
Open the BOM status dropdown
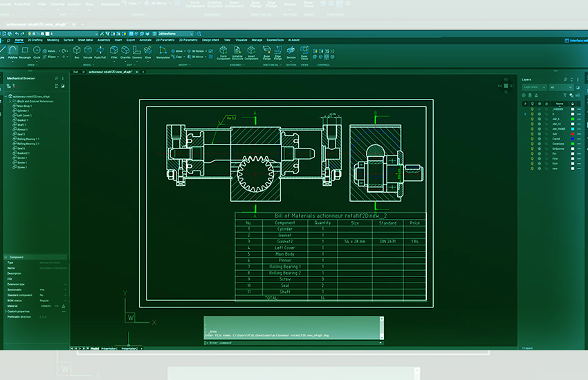coord(65,301)
